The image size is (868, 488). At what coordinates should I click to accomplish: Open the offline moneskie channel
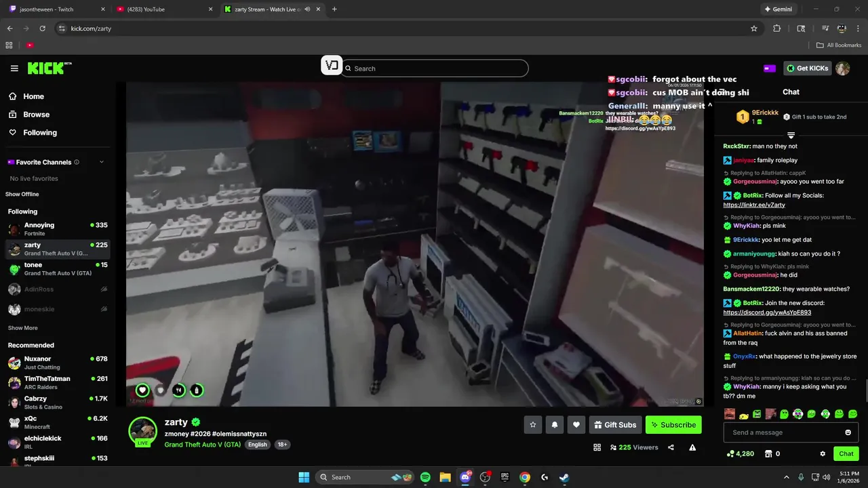(58, 309)
